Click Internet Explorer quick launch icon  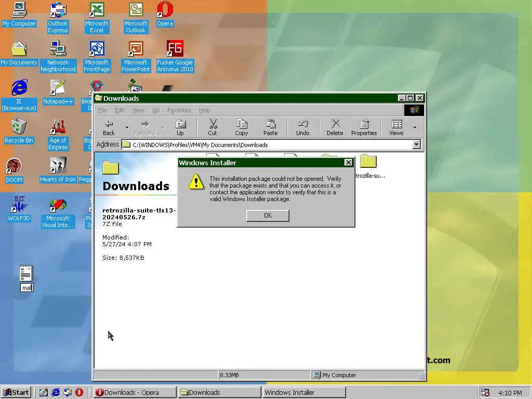pyautogui.click(x=55, y=393)
